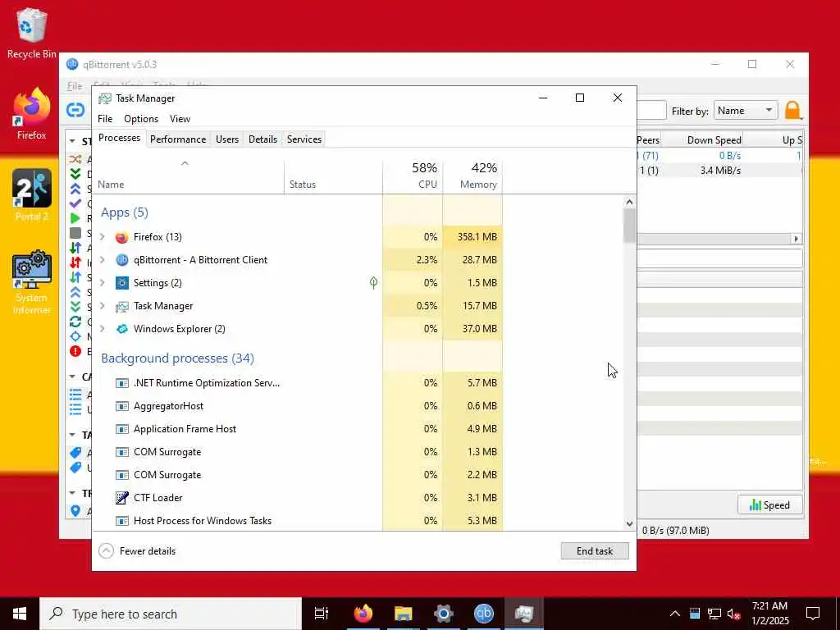Open Task Manager Options menu
840x630 pixels.
tap(141, 119)
